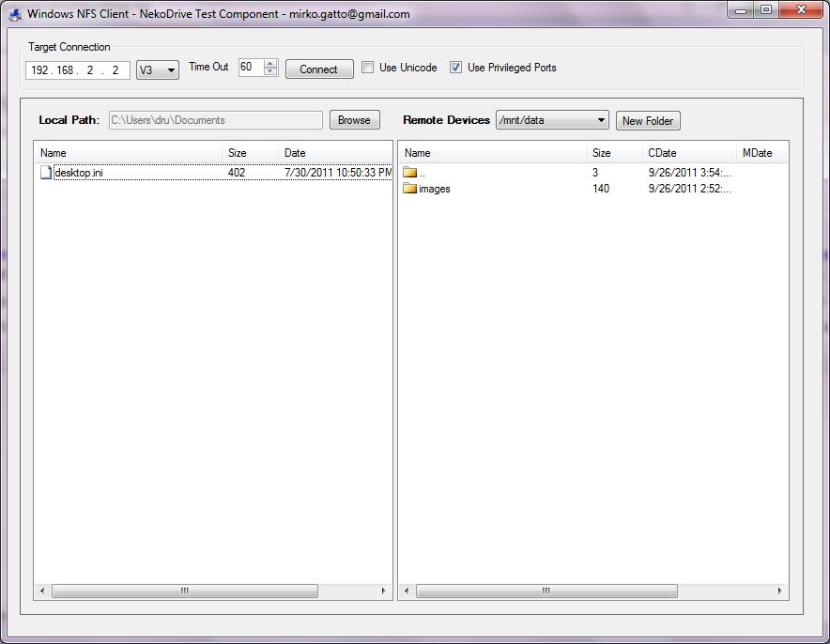This screenshot has height=644, width=830.
Task: Click the 402 size value
Action: [x=237, y=172]
